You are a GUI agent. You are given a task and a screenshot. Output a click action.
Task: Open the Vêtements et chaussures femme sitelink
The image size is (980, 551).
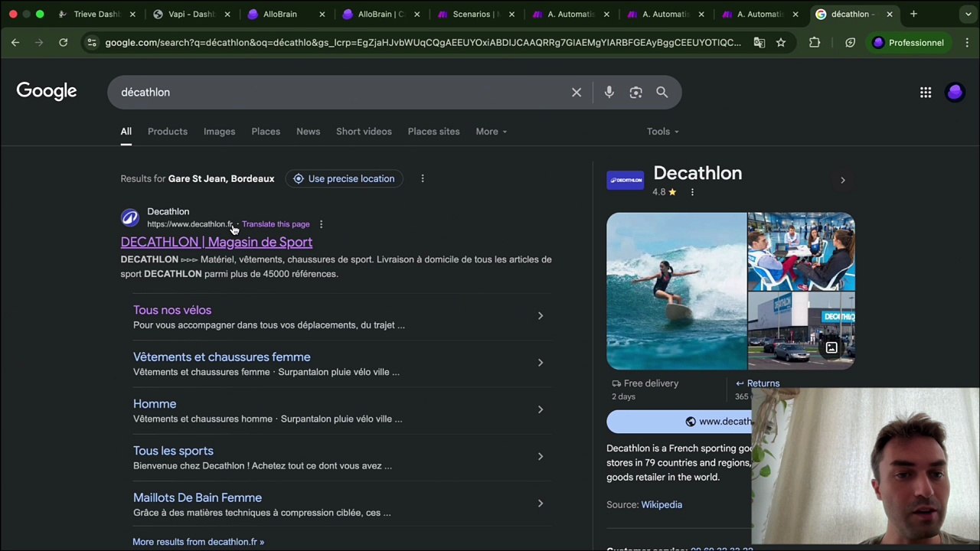222,357
